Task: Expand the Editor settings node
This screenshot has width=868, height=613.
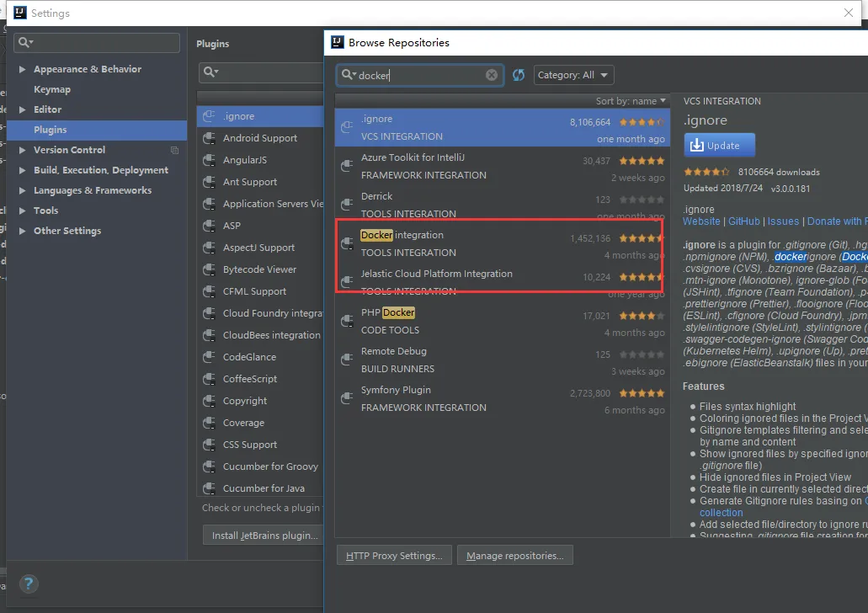Action: (x=22, y=109)
